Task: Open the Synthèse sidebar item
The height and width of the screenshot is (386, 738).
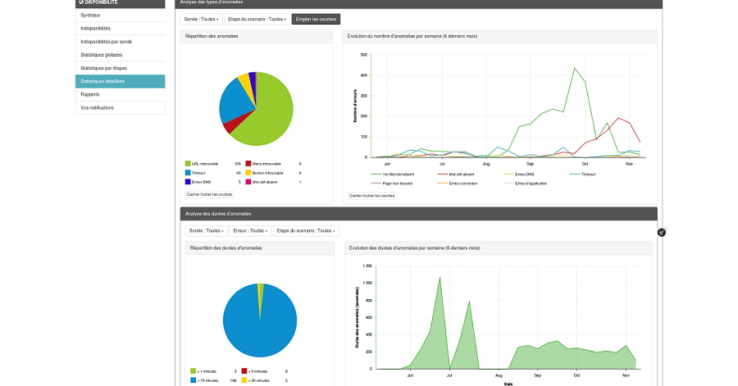Action: tap(120, 15)
